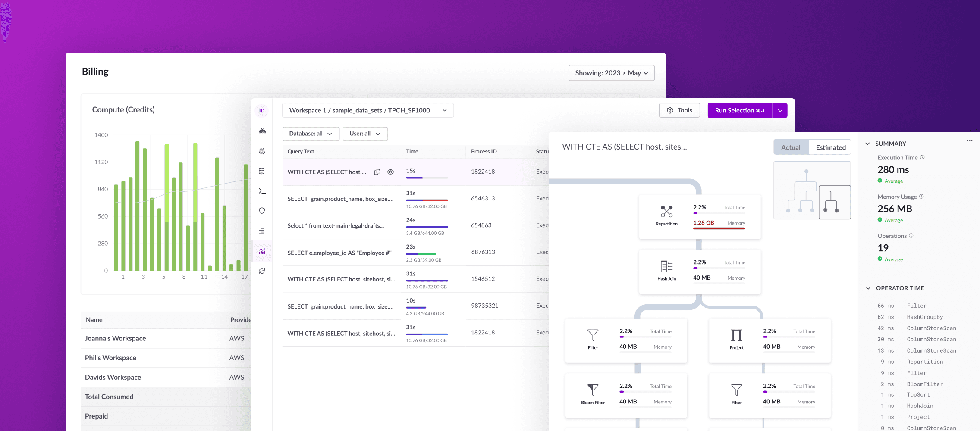
Task: Collapse the SUMMARY section
Action: (867, 144)
